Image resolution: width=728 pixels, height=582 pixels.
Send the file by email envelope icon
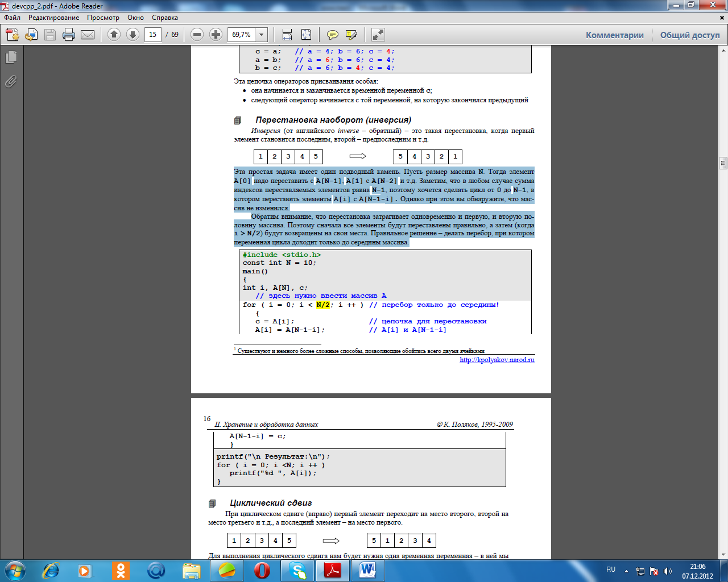point(88,35)
